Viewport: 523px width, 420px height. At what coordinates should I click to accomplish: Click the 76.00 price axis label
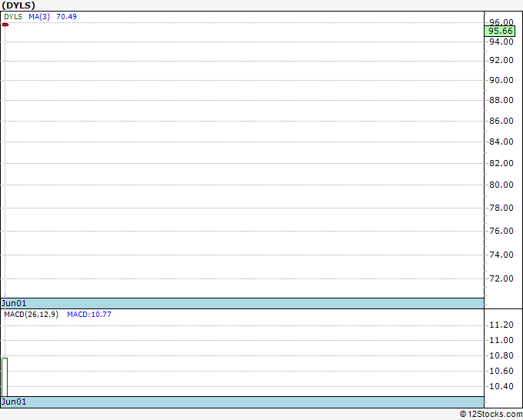click(501, 231)
